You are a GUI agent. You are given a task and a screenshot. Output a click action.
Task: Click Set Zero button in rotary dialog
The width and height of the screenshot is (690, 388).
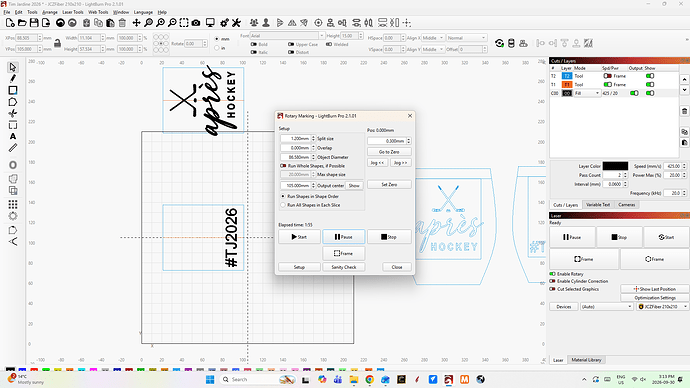coord(389,184)
